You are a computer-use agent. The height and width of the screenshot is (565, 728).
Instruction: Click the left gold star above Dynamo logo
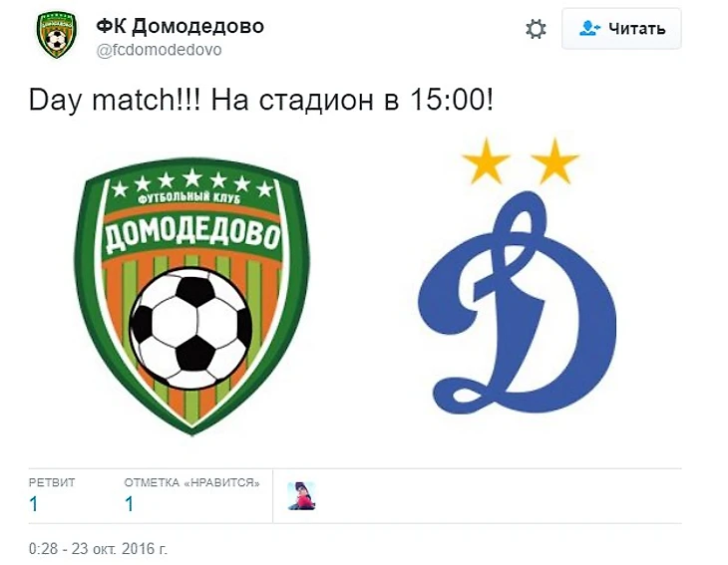pyautogui.click(x=486, y=161)
